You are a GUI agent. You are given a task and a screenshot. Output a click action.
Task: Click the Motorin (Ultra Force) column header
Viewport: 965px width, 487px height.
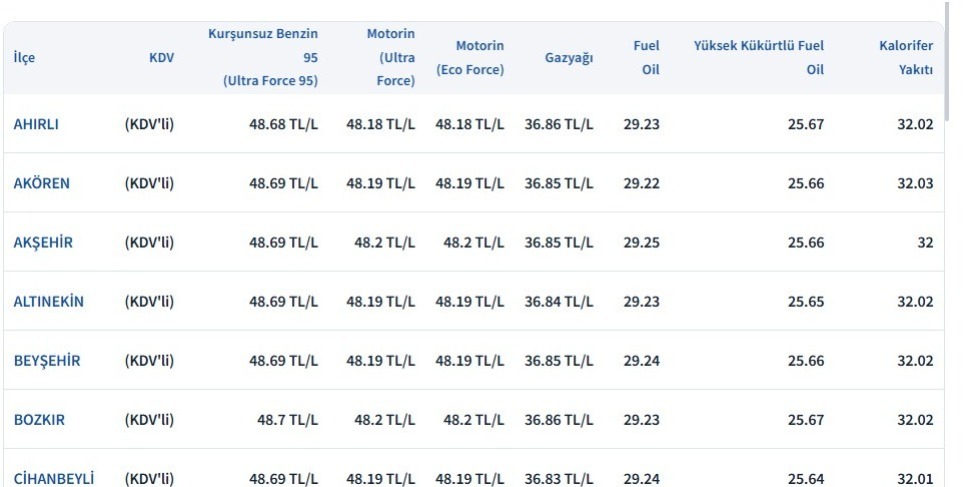click(x=391, y=57)
